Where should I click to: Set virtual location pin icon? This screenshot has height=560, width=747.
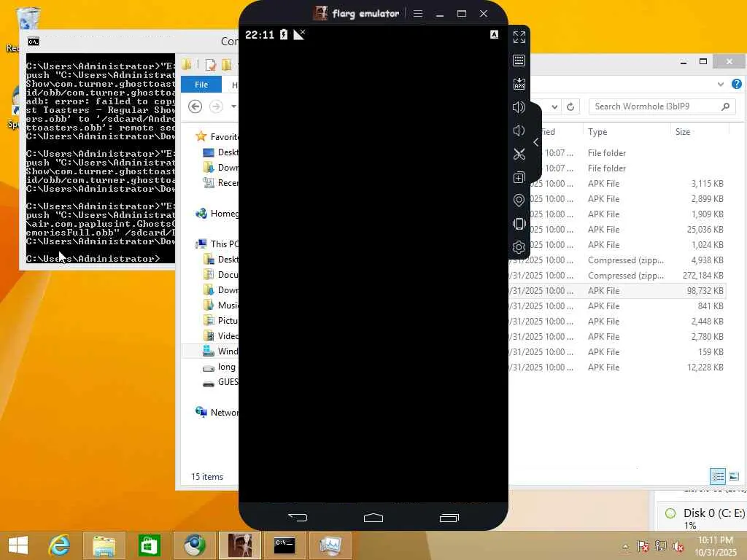pyautogui.click(x=519, y=201)
